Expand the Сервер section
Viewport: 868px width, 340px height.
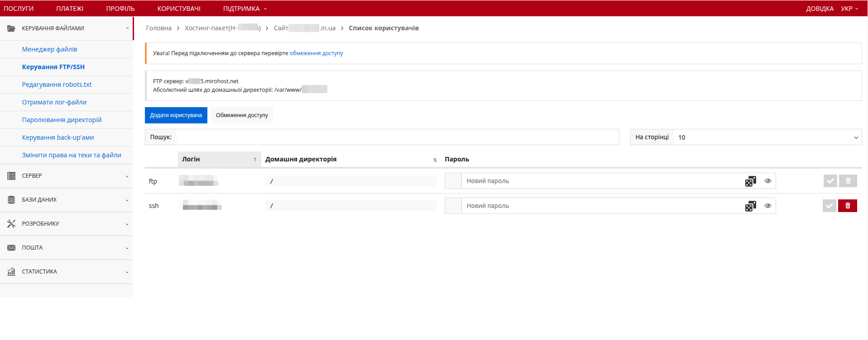coord(127,176)
